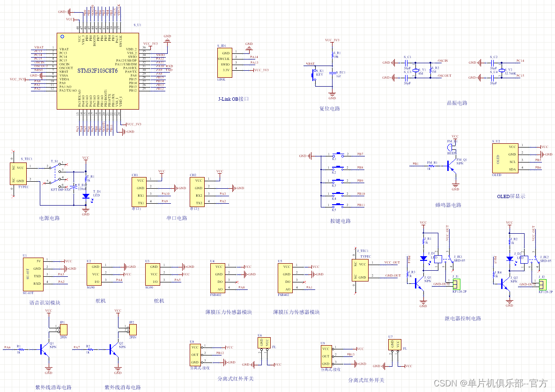Click the J_J1 KF128-2P green terminal
The height and width of the screenshot is (392, 555).
(457, 284)
